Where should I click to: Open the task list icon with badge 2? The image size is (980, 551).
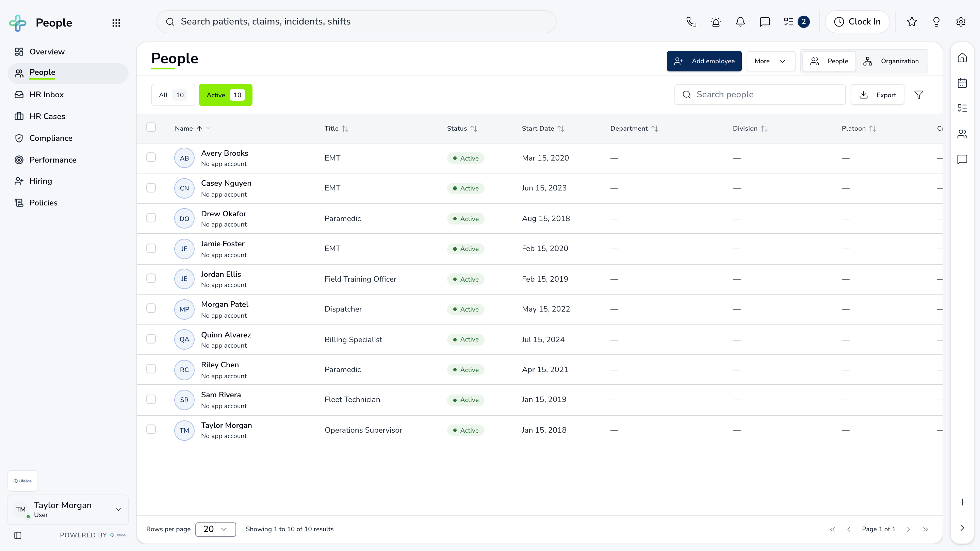coord(796,22)
